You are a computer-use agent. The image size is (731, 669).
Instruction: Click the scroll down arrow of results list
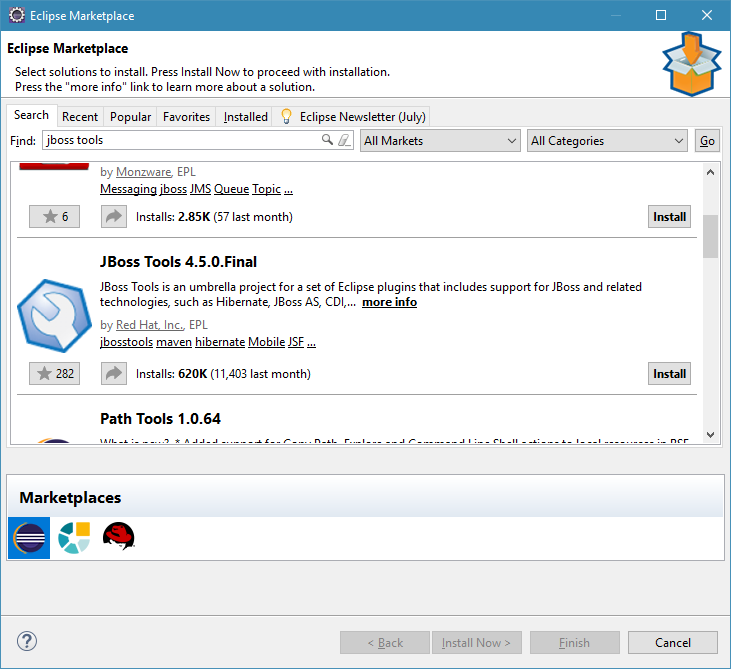[x=710, y=435]
